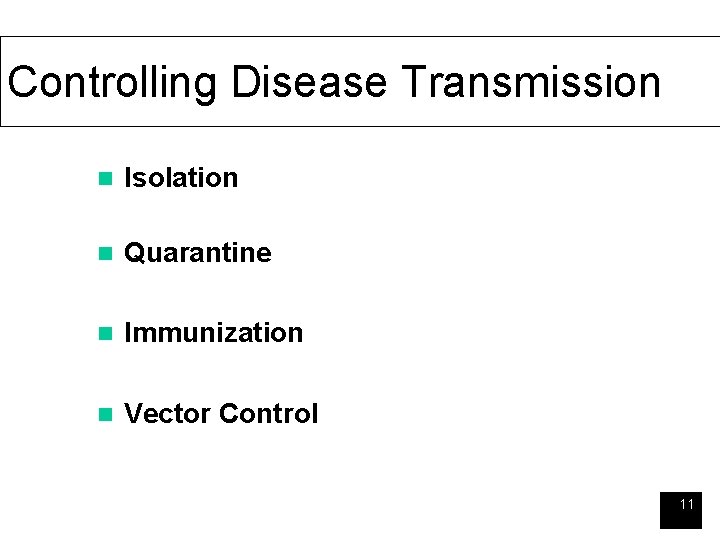Click the capital T in Transmission

(414, 82)
